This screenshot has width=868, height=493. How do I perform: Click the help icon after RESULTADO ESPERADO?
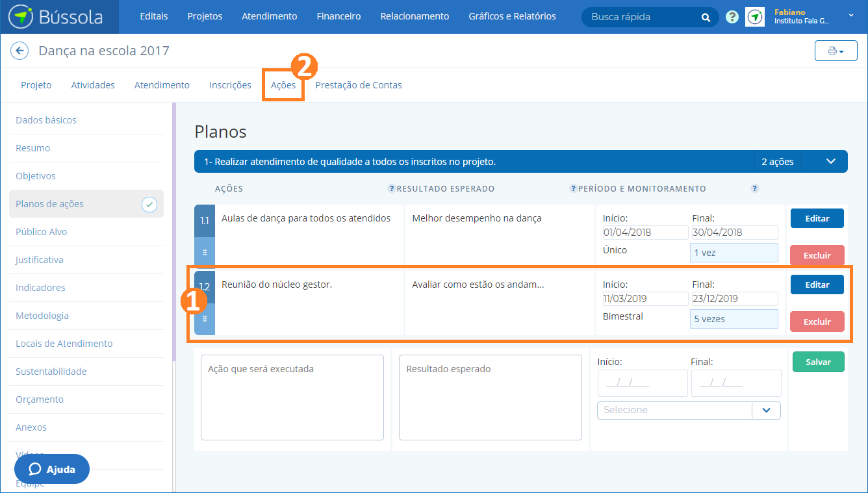click(x=573, y=188)
